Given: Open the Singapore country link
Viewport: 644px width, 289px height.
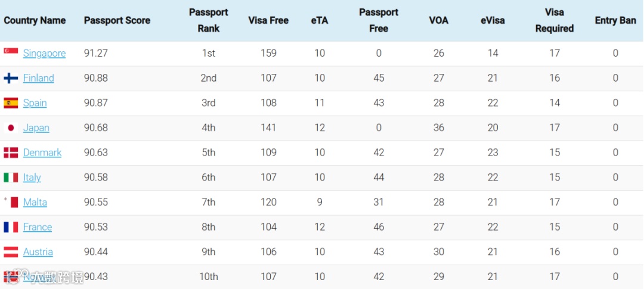Looking at the screenshot, I should tap(44, 54).
